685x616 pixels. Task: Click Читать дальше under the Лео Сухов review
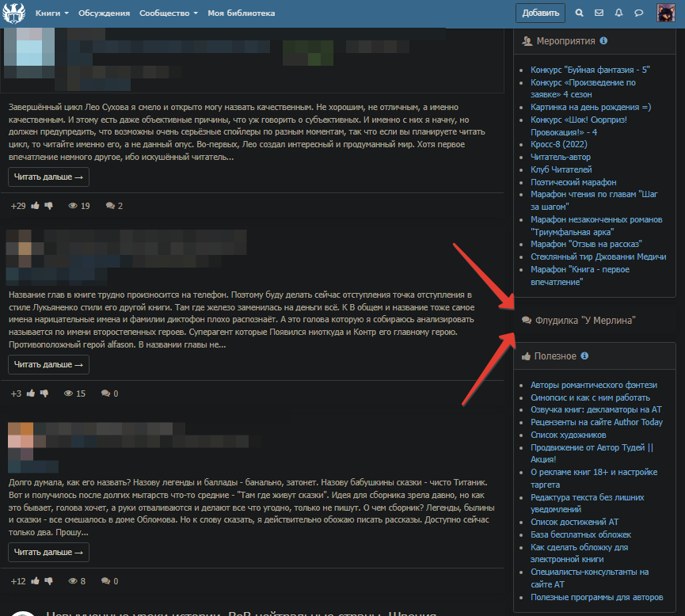click(x=48, y=177)
